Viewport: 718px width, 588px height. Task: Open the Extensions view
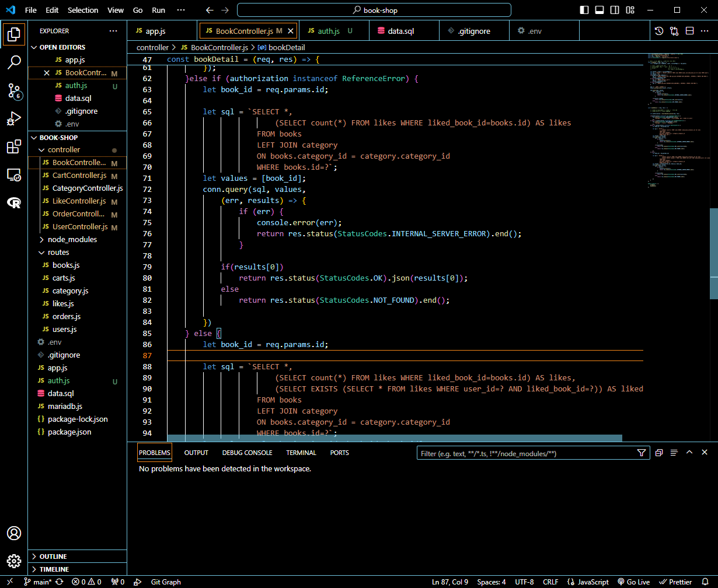coord(14,146)
